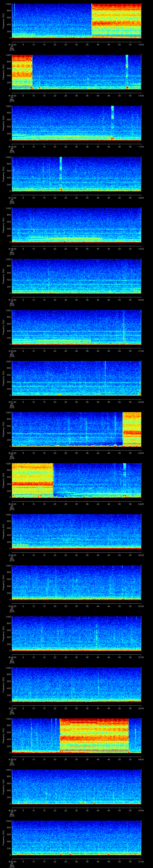The image size is (153, 868).
Task: Click the spectrogram panel starting at 8:21:00
Action: tap(76, 378)
